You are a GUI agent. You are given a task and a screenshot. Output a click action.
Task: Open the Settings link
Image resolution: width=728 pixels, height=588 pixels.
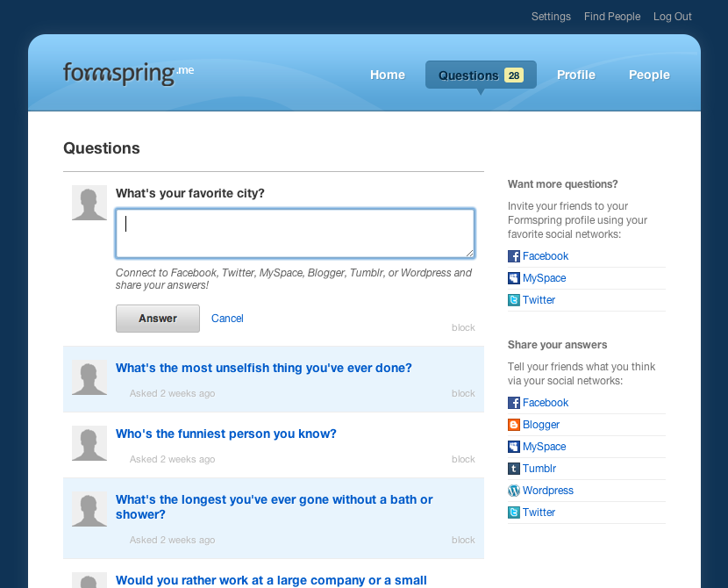(551, 17)
